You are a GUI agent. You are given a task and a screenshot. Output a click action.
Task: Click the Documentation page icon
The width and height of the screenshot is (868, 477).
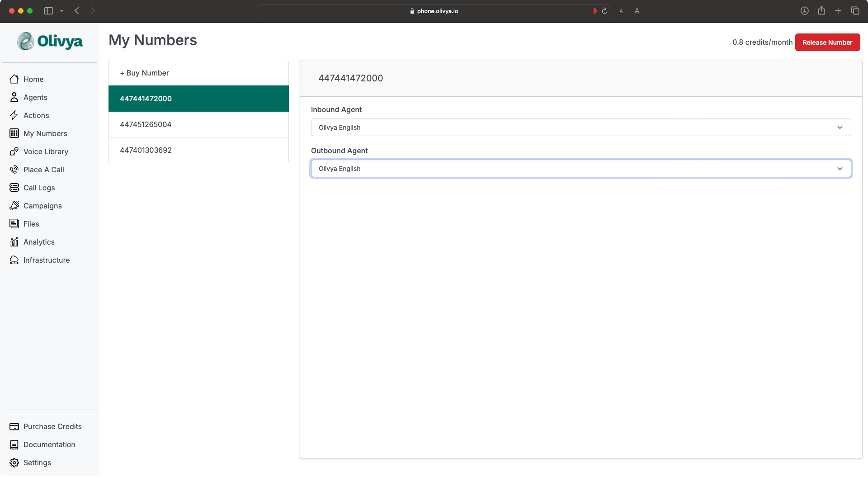pyautogui.click(x=14, y=444)
